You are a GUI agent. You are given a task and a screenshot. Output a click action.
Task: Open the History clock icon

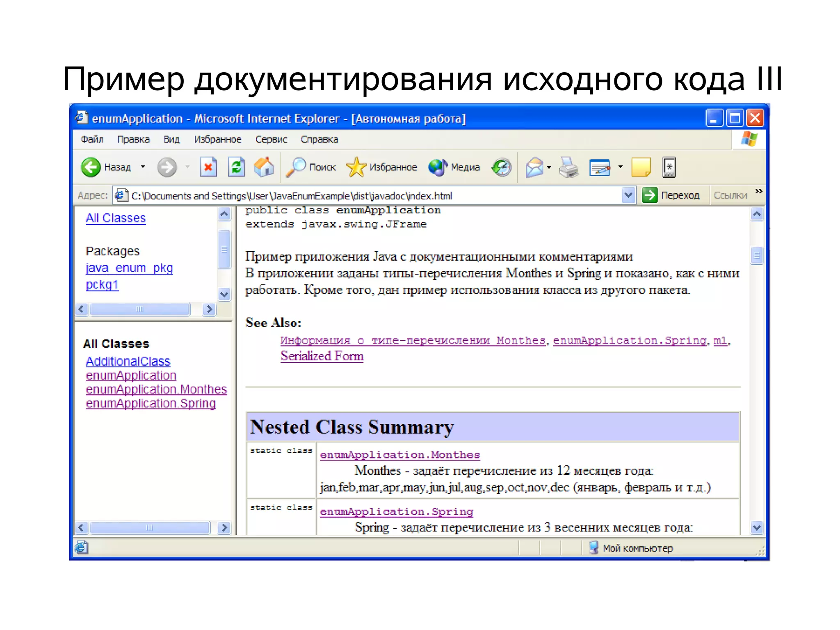pyautogui.click(x=502, y=167)
